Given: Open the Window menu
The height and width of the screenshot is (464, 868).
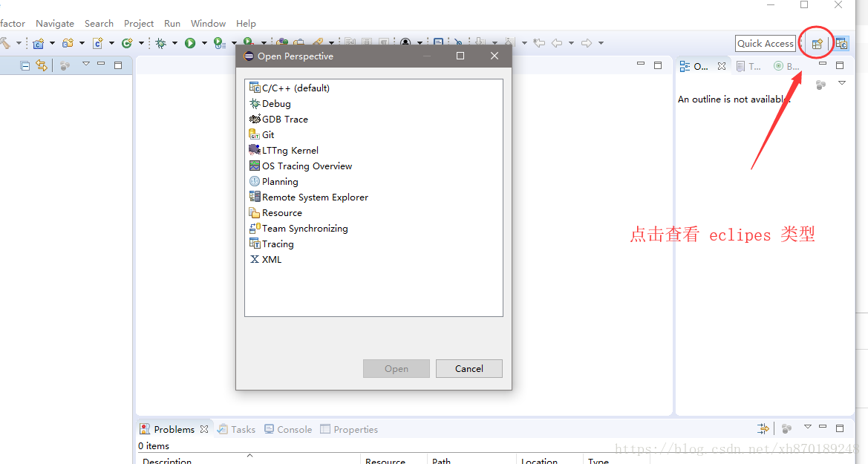Looking at the screenshot, I should click(208, 23).
